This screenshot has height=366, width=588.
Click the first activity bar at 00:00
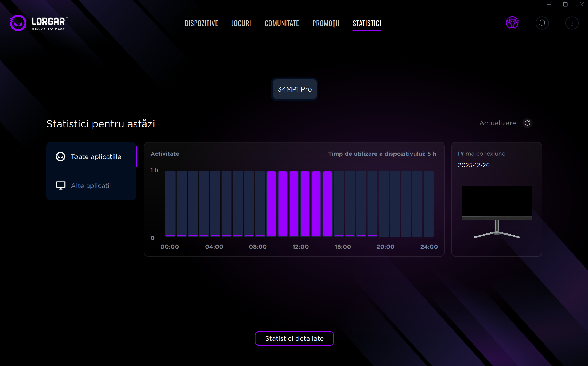point(170,203)
